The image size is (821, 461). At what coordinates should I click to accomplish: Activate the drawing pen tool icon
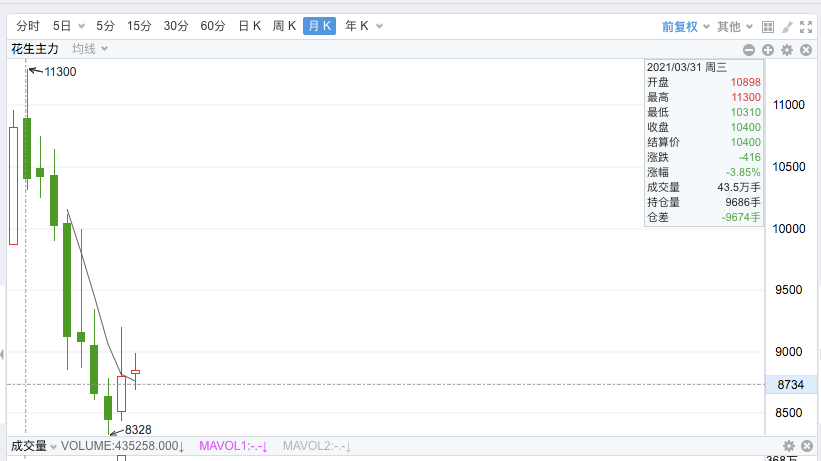click(x=787, y=27)
